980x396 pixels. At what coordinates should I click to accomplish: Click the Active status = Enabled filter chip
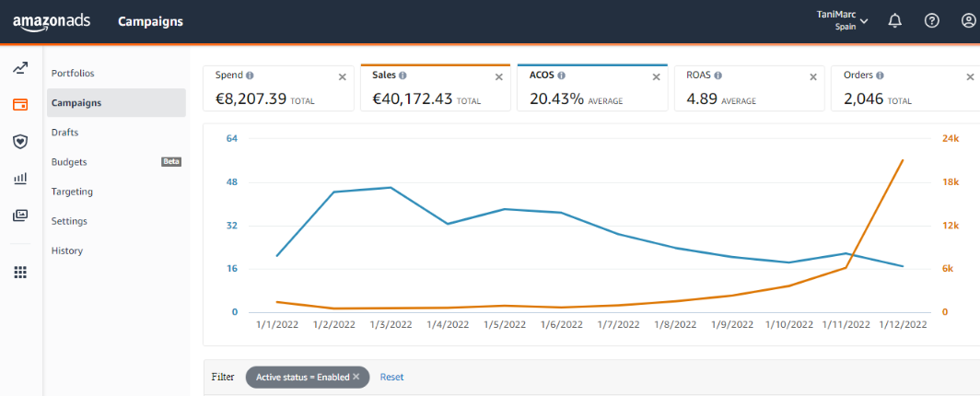(x=308, y=378)
